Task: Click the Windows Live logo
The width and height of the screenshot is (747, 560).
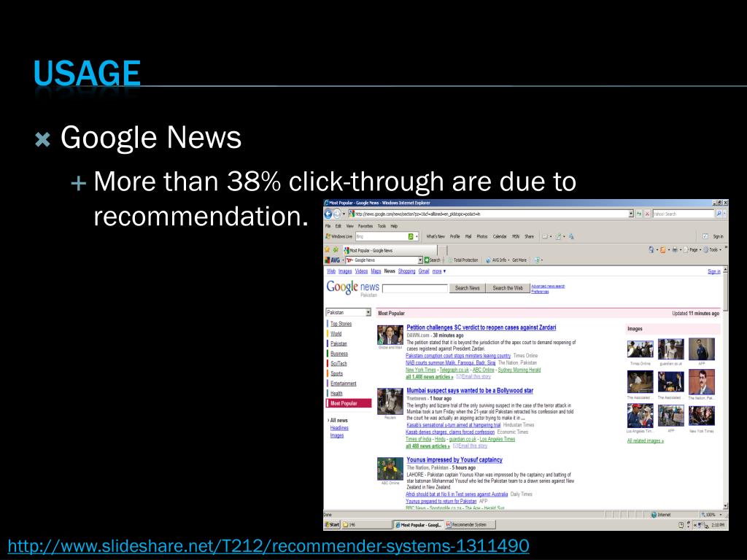Action: pos(338,236)
